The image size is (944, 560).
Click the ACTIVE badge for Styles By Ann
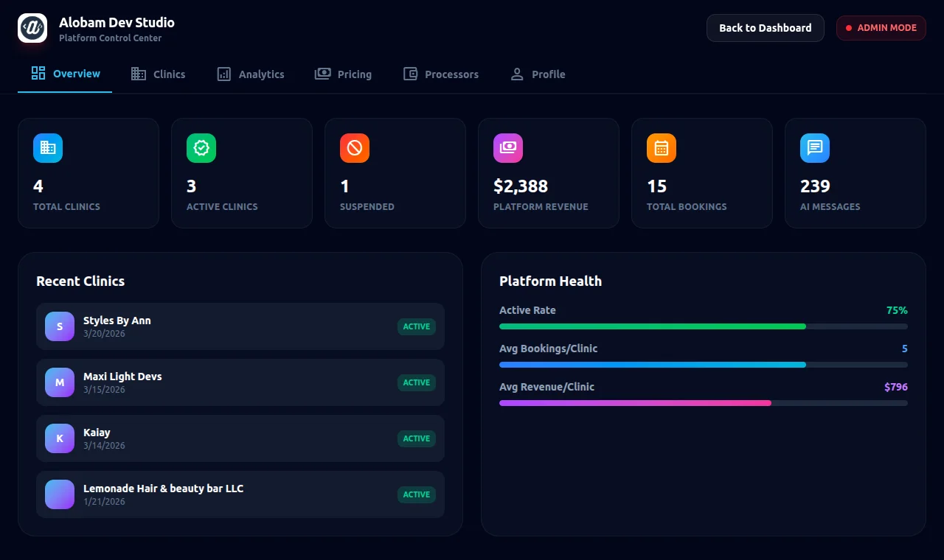coord(417,326)
